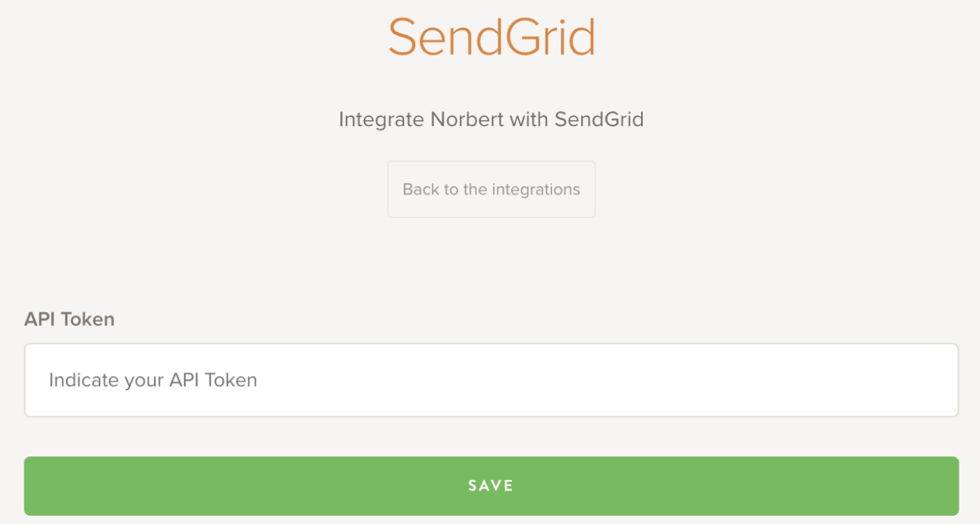
Task: Click the Indicate your API Token placeholder
Action: 153,380
